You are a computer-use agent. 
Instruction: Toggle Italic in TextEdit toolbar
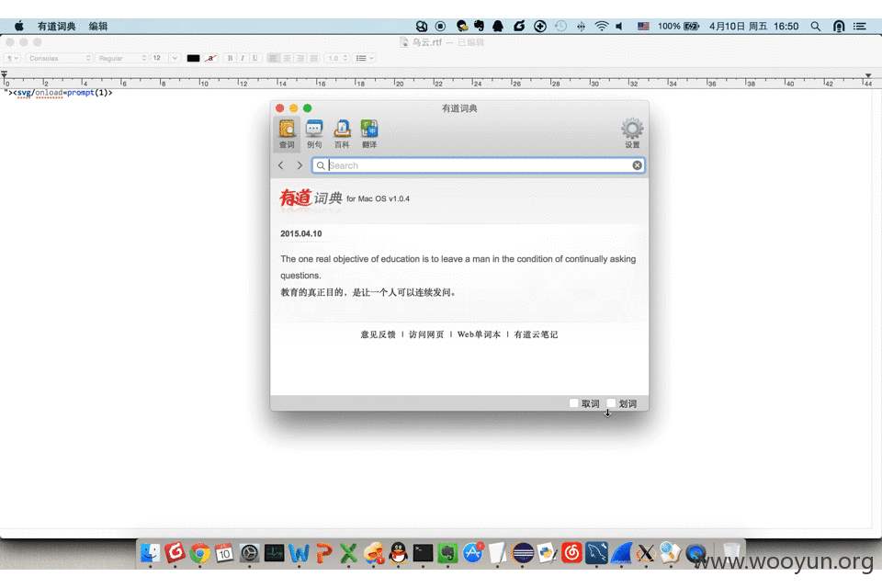243,58
